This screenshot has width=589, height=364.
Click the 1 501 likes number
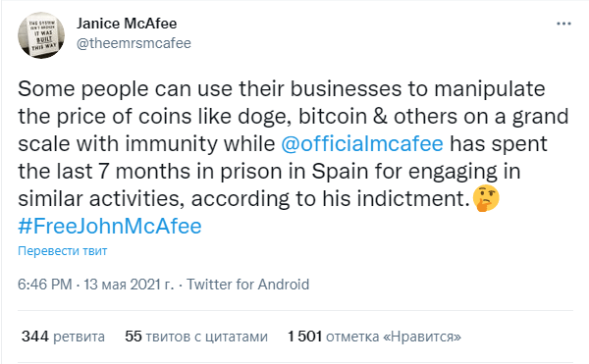coord(305,337)
